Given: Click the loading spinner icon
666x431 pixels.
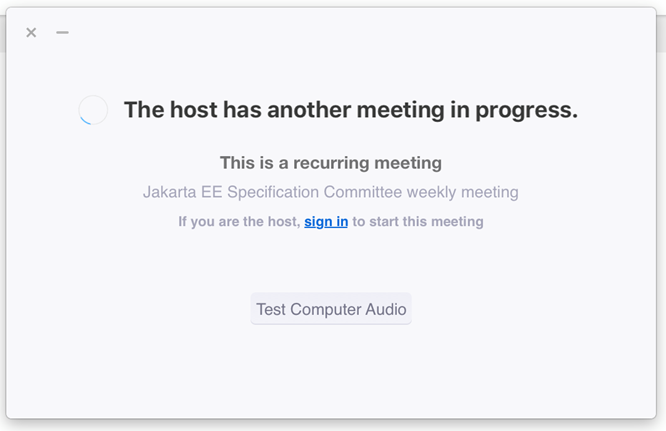Looking at the screenshot, I should coord(93,110).
